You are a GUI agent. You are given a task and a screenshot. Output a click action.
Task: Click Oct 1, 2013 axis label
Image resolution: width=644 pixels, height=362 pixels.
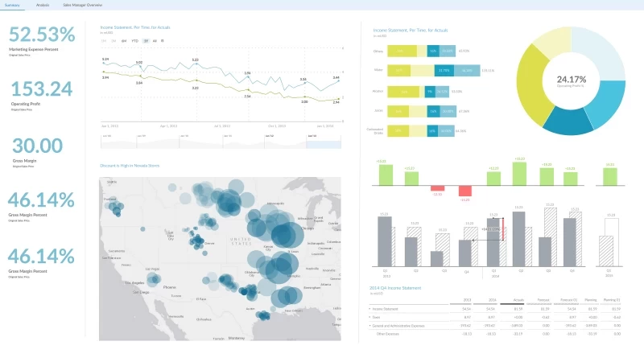(277, 126)
